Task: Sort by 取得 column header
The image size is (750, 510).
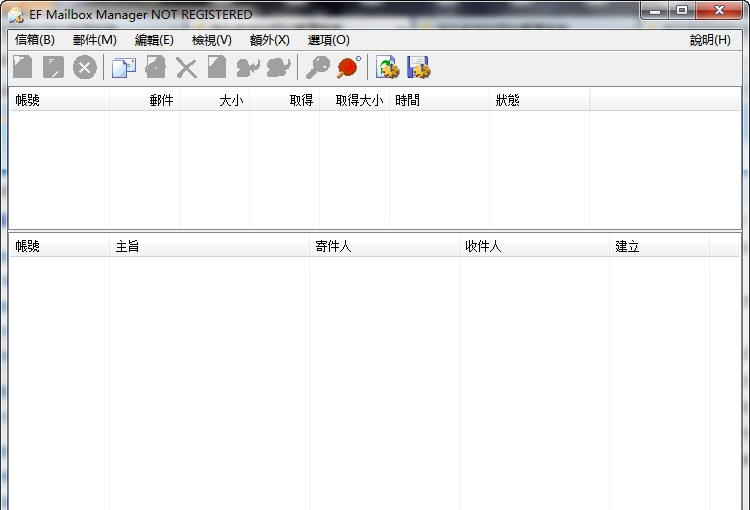Action: (x=284, y=100)
